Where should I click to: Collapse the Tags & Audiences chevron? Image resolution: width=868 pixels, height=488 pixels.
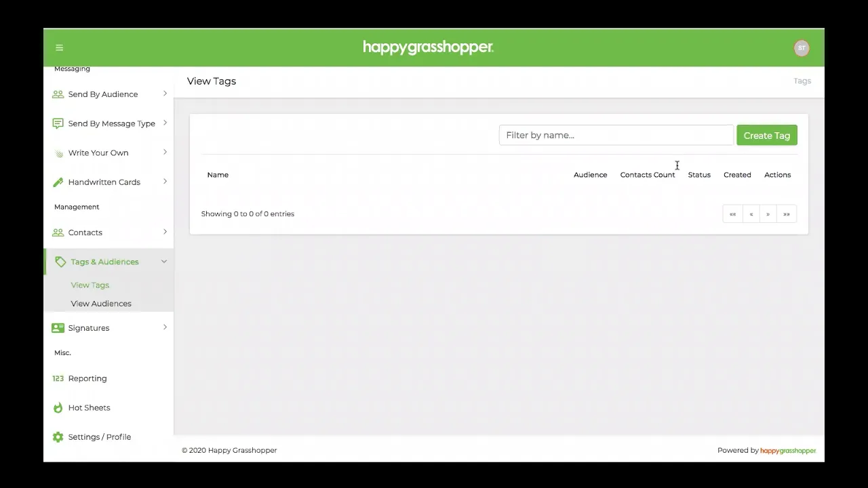tap(164, 262)
